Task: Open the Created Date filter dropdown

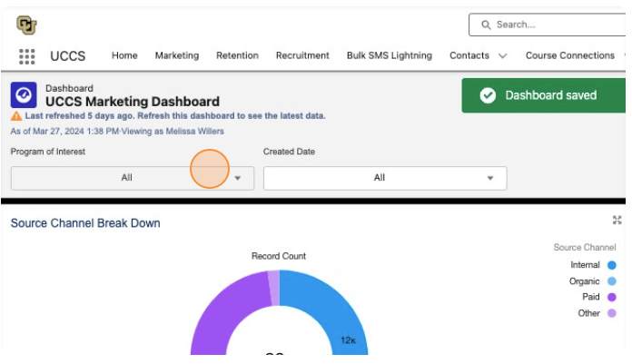Action: (385, 178)
